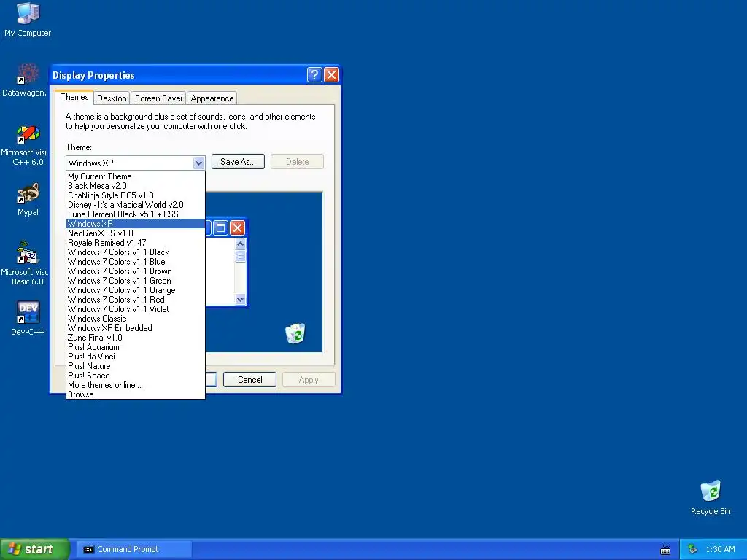
Task: Choose highlighted Windows XP list entry
Action: point(135,224)
